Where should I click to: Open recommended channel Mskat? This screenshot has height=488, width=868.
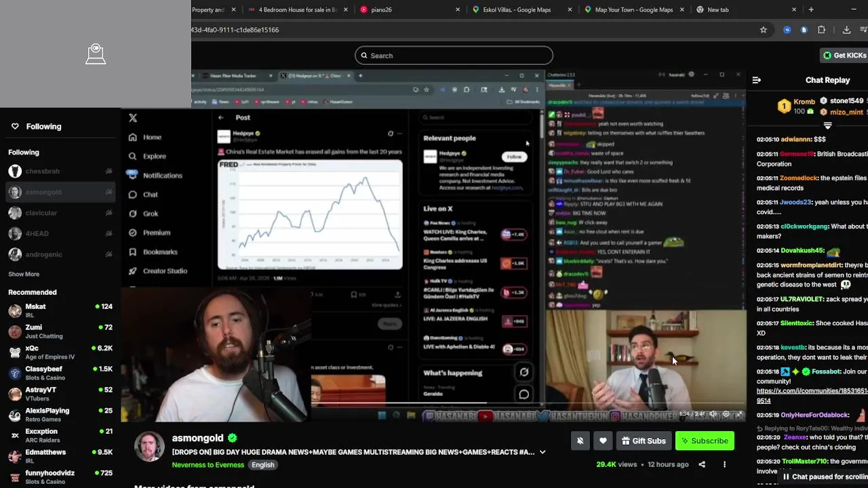pos(60,310)
